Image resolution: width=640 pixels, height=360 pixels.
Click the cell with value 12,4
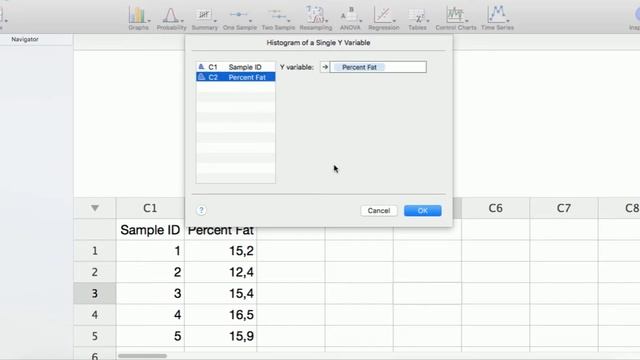click(x=221, y=272)
